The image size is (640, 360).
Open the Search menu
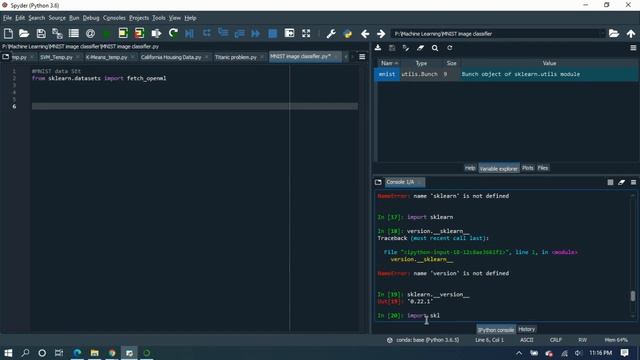point(36,18)
